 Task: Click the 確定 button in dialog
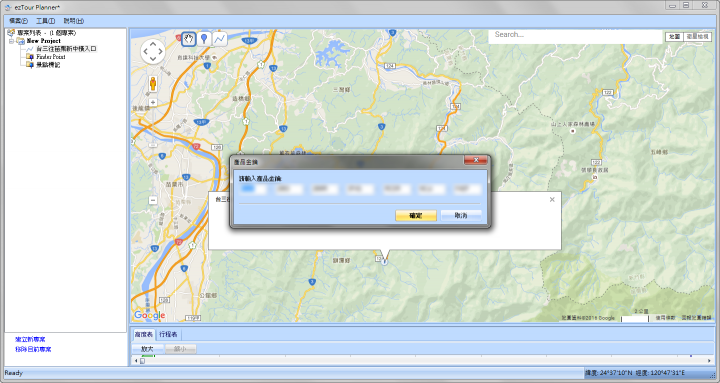[416, 215]
